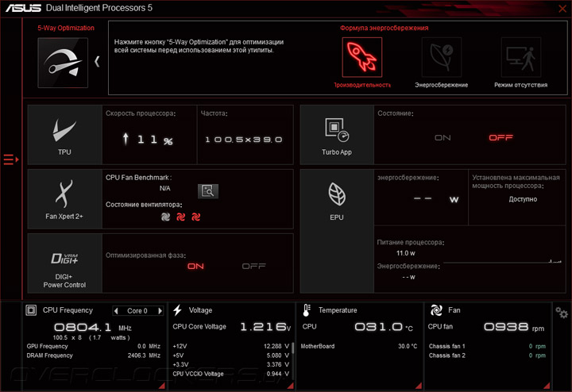Click the middle red fan status icon
The image size is (572, 392).
(180, 217)
